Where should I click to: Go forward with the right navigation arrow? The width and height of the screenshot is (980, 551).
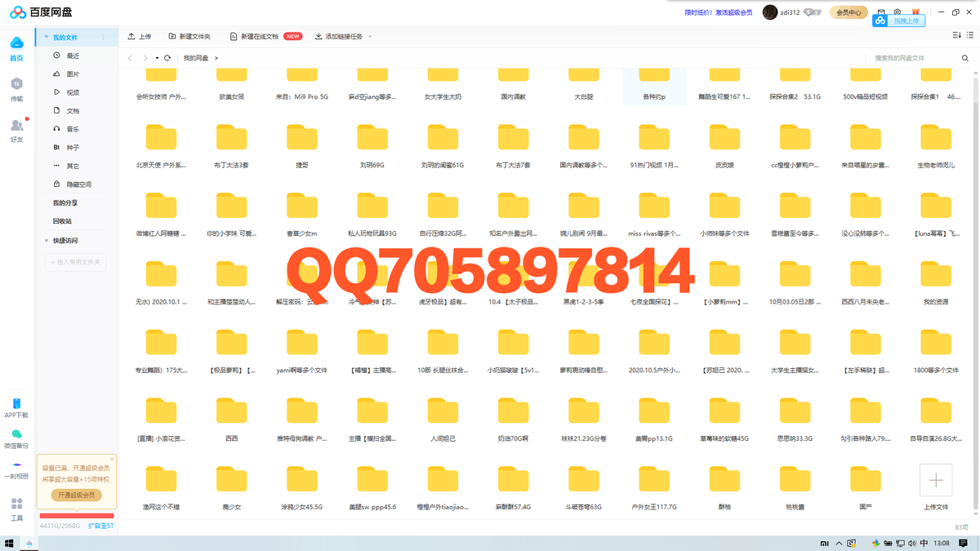145,58
